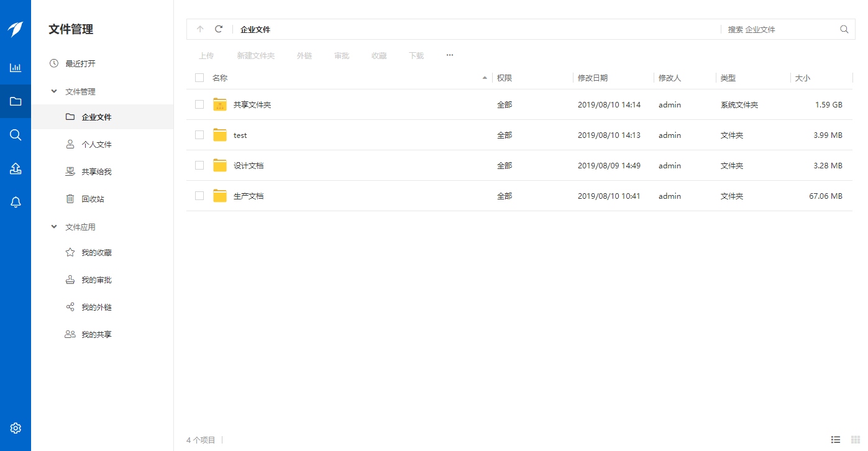Viewport: 868px width, 451px height.
Task: Switch to list view layout
Action: point(836,440)
